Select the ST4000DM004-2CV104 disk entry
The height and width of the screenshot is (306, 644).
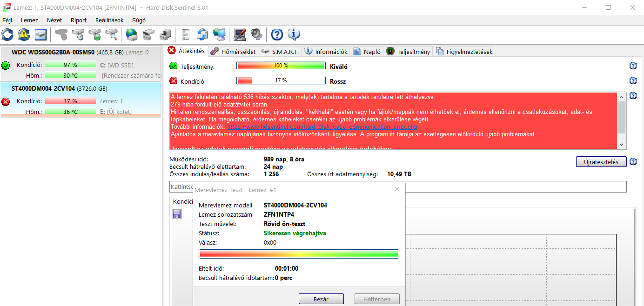point(81,100)
